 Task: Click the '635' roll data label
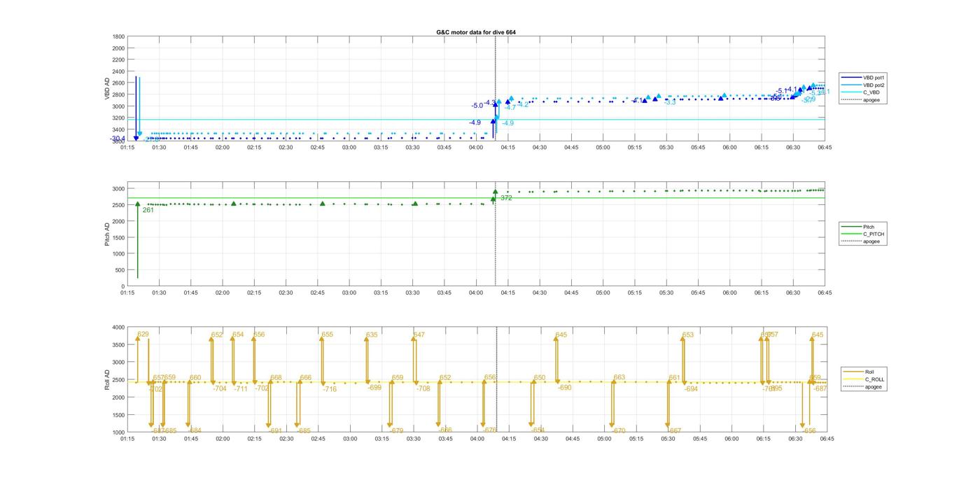[372, 335]
